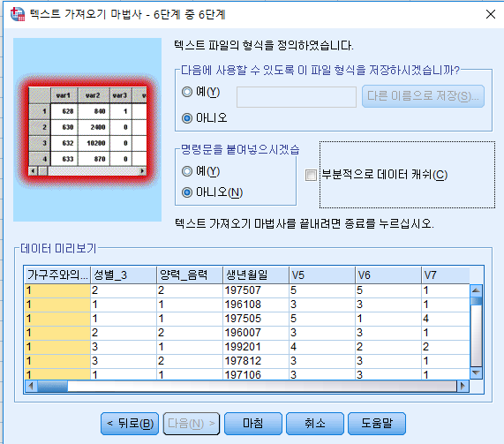
Task: Close the text import wizard dialog
Action: (491, 14)
